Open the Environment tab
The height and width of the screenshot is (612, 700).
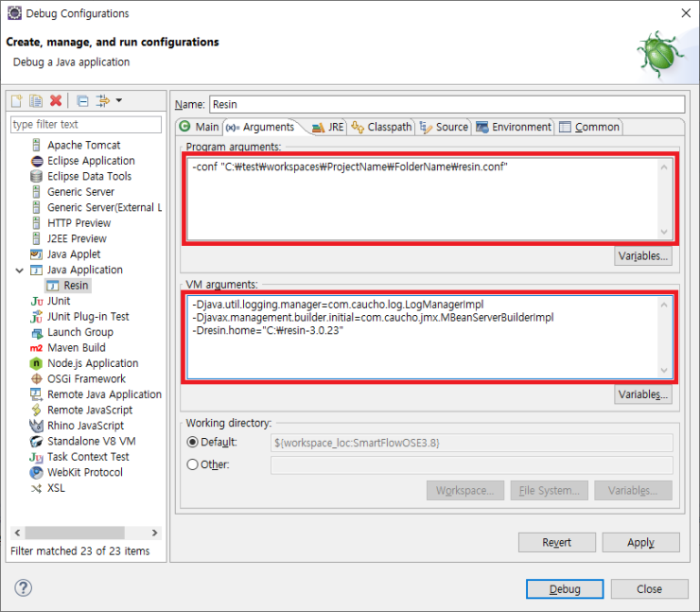pos(514,127)
